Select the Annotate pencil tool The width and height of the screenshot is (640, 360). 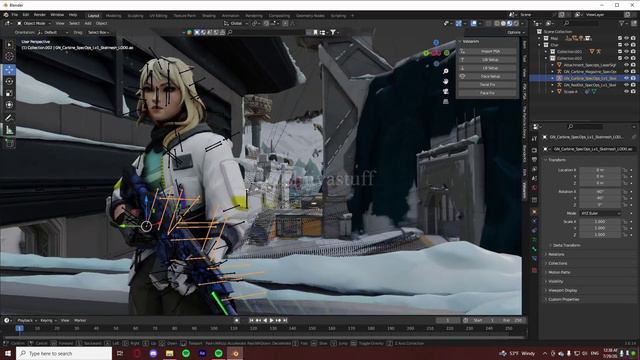pyautogui.click(x=9, y=118)
